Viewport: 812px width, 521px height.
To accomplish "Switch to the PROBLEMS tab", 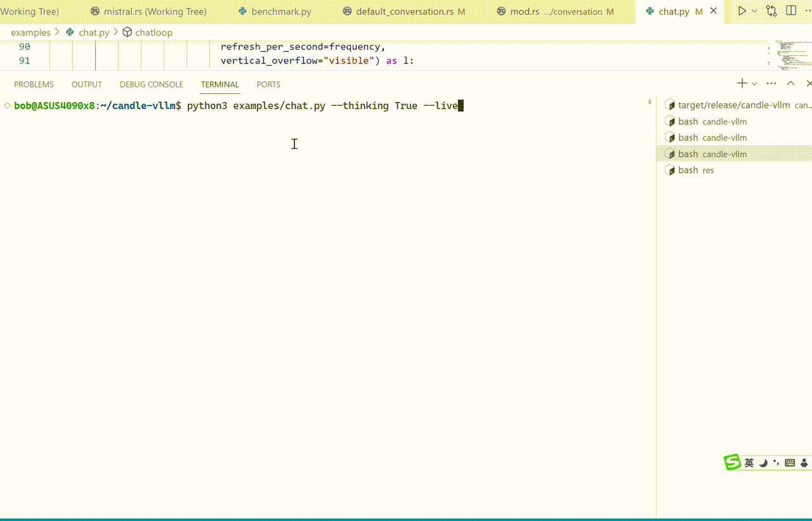I will pyautogui.click(x=34, y=84).
